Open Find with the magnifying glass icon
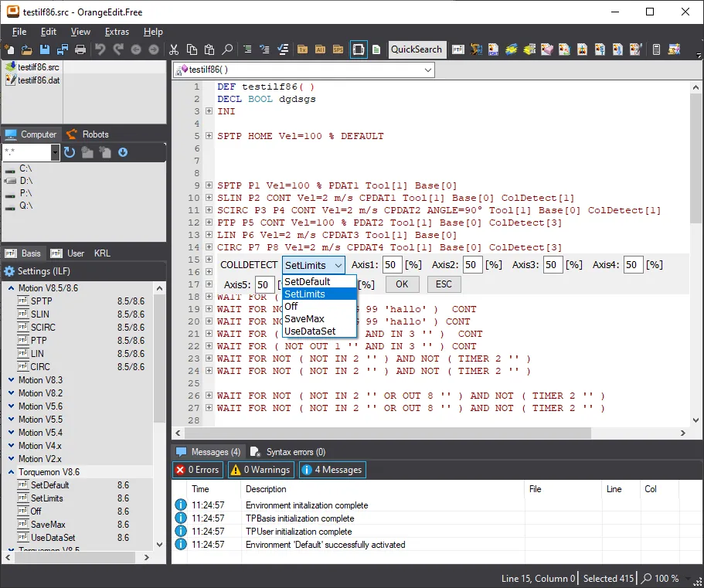Viewport: 704px width, 588px height. coord(228,49)
